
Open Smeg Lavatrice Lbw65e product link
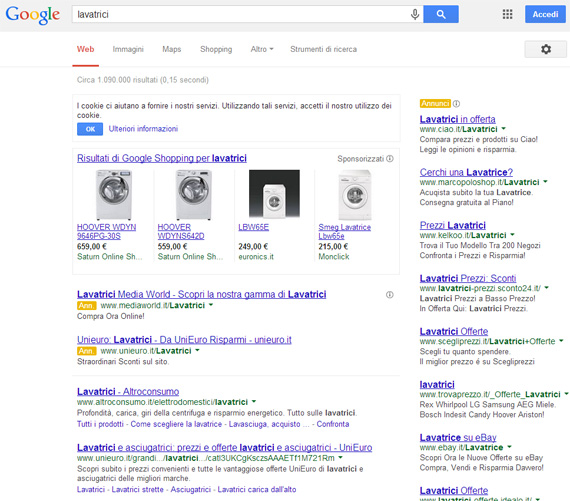point(345,232)
